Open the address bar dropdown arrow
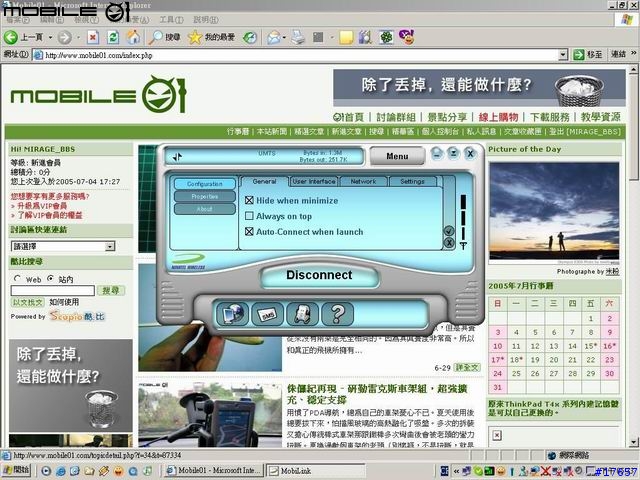This screenshot has height=480, width=640. coord(563,55)
